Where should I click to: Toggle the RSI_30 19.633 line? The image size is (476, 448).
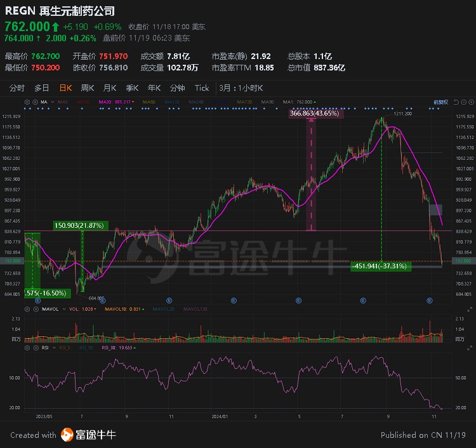119,348
